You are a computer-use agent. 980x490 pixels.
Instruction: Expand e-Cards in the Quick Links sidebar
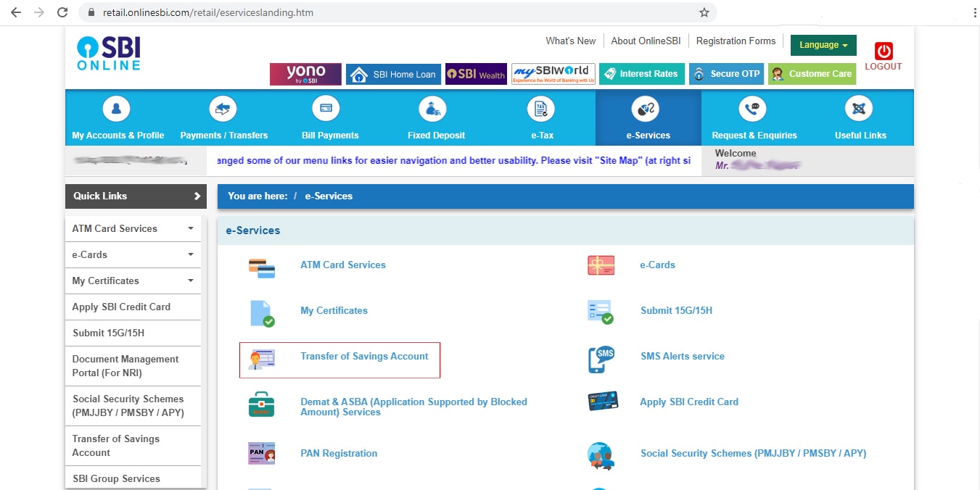pos(191,254)
